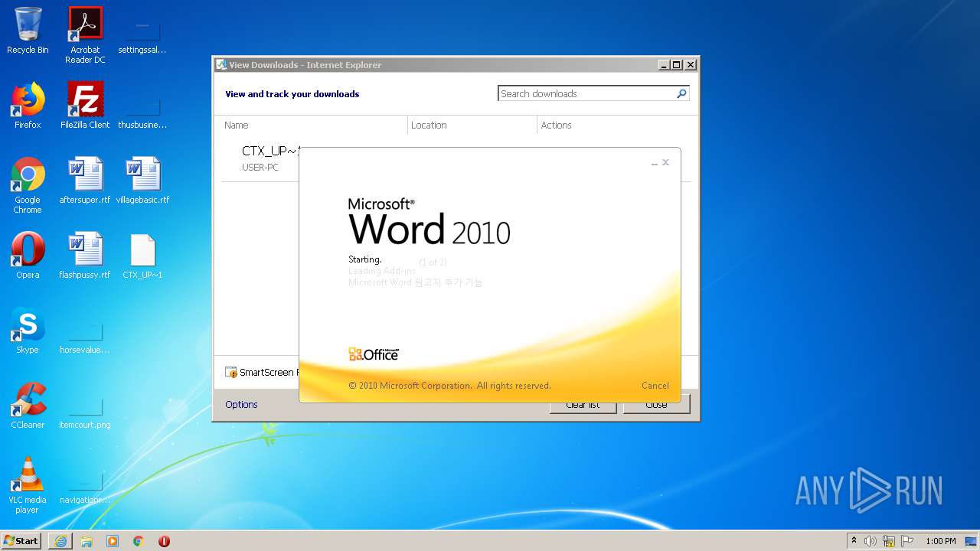Click USER-PC text under download name

tap(260, 167)
